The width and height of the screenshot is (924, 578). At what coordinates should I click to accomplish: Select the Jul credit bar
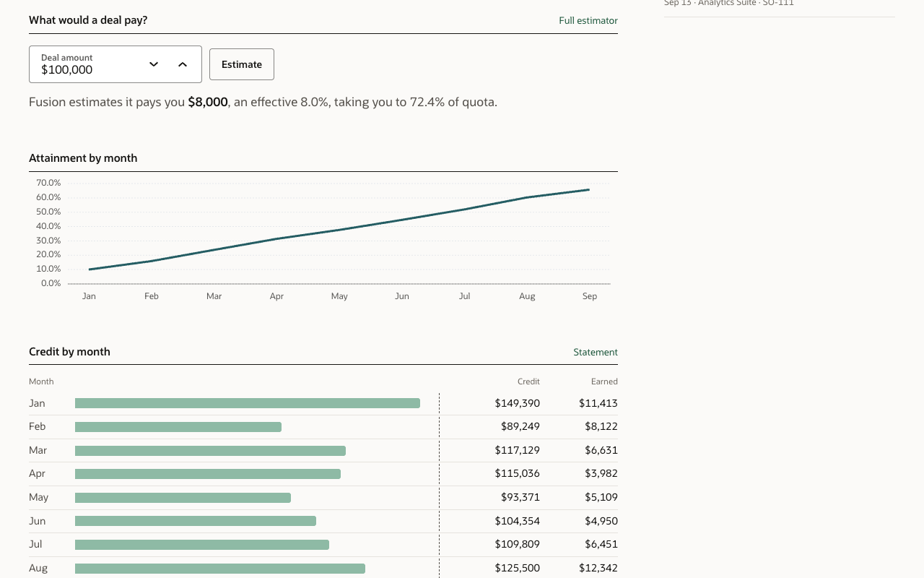[202, 545]
